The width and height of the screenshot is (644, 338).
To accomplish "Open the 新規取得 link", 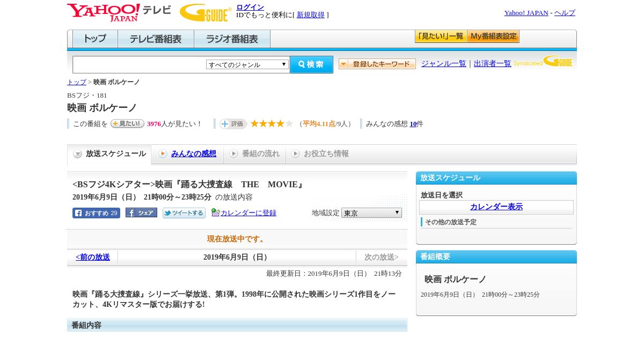I will [311, 15].
